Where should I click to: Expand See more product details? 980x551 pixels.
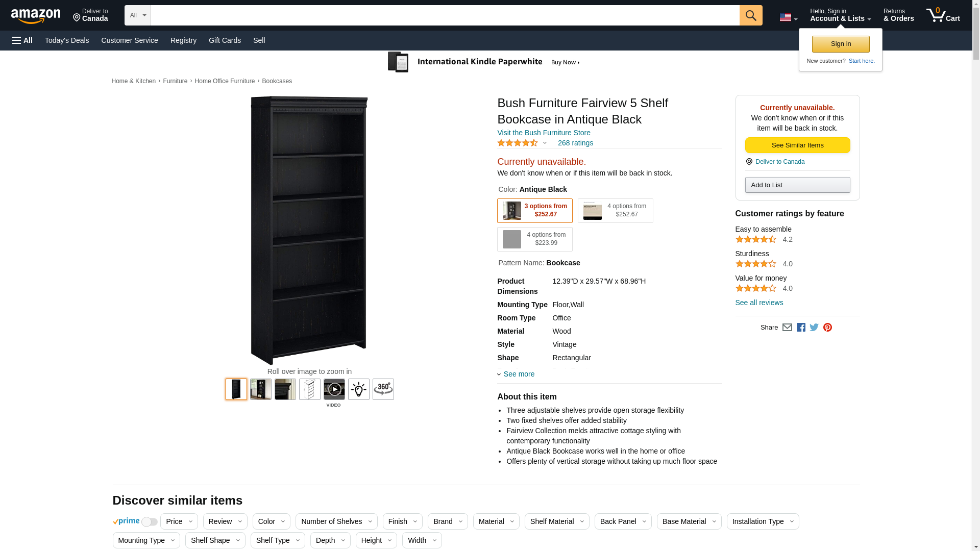(x=519, y=374)
